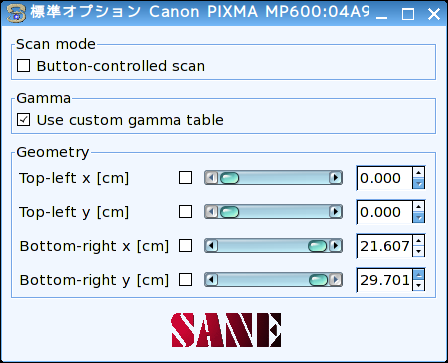Image resolution: width=448 pixels, height=363 pixels.
Task: Click right arrow of Bottom-right x slider
Action: click(335, 246)
